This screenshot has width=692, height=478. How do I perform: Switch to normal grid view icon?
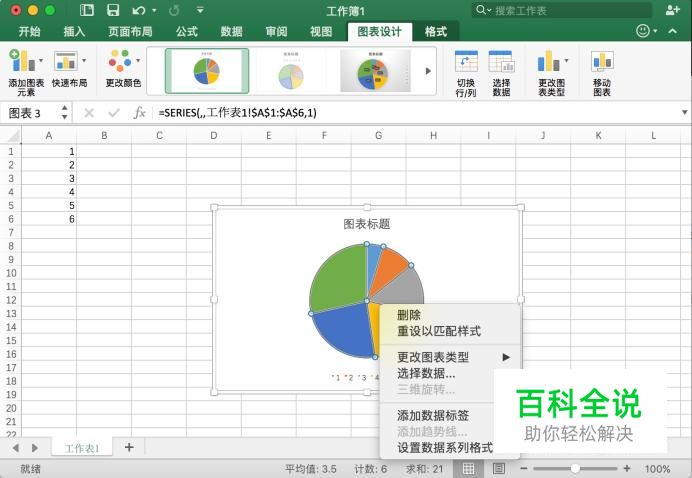(x=469, y=468)
